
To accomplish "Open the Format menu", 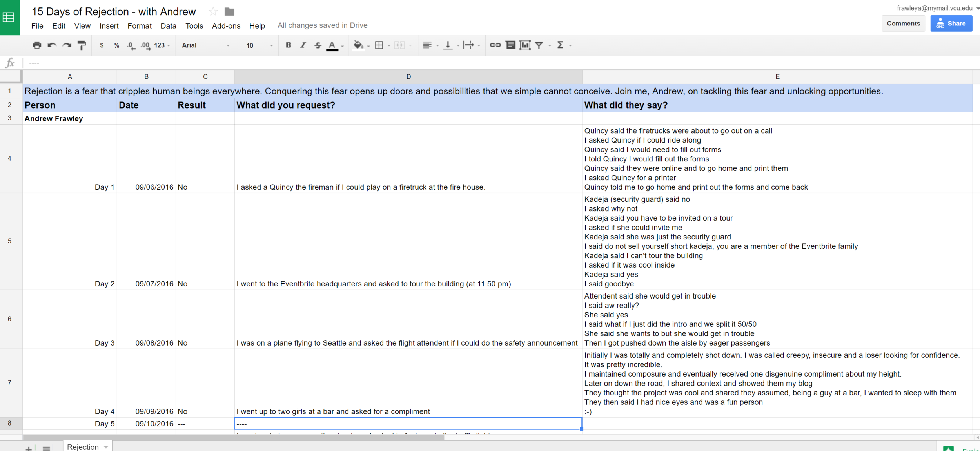I will click(140, 26).
